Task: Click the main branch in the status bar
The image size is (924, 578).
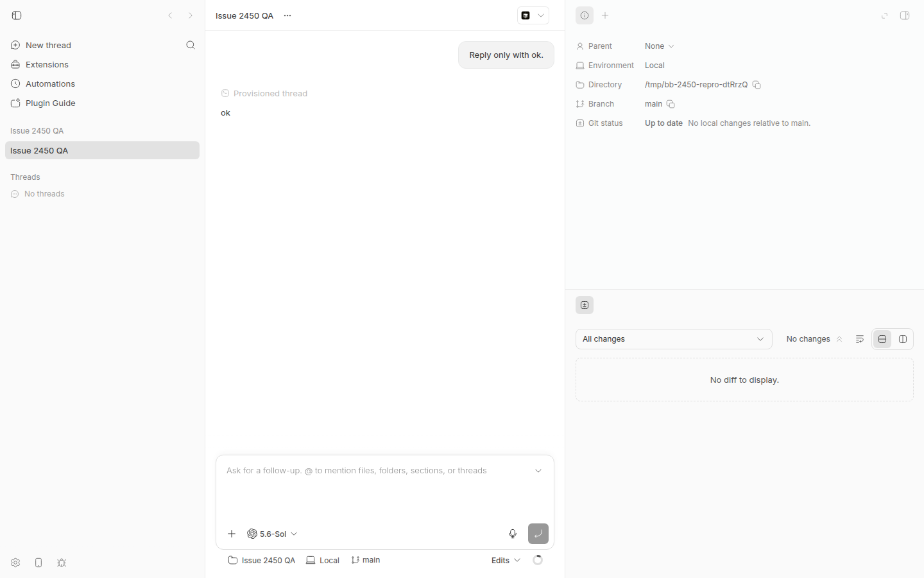Action: click(366, 560)
